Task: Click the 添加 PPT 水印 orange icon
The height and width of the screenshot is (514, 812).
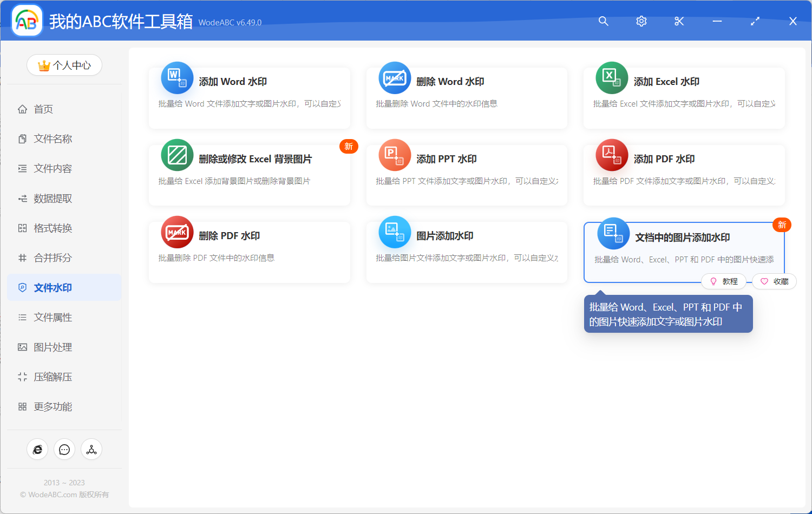Action: [395, 155]
